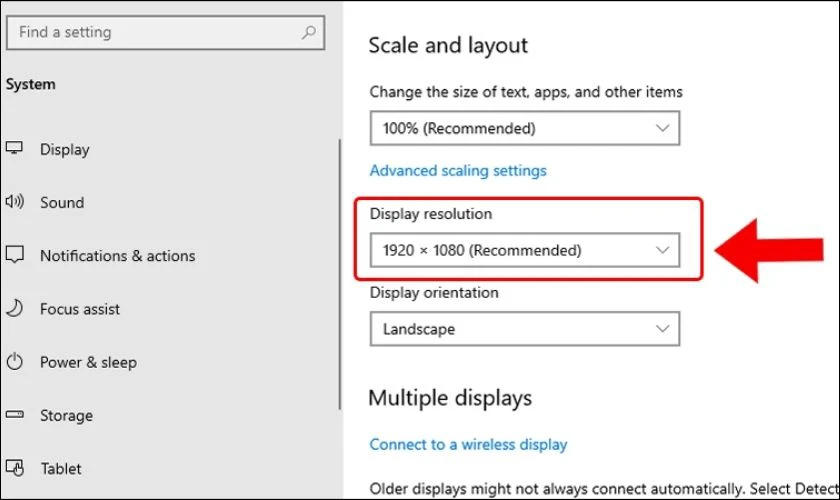Click the Multiple displays heading
This screenshot has height=500, width=840.
(x=450, y=398)
